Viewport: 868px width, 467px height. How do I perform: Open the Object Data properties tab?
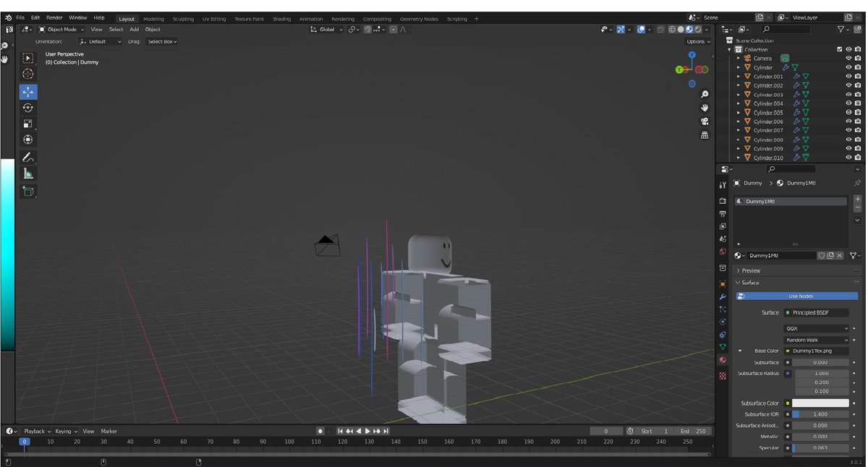coord(723,347)
